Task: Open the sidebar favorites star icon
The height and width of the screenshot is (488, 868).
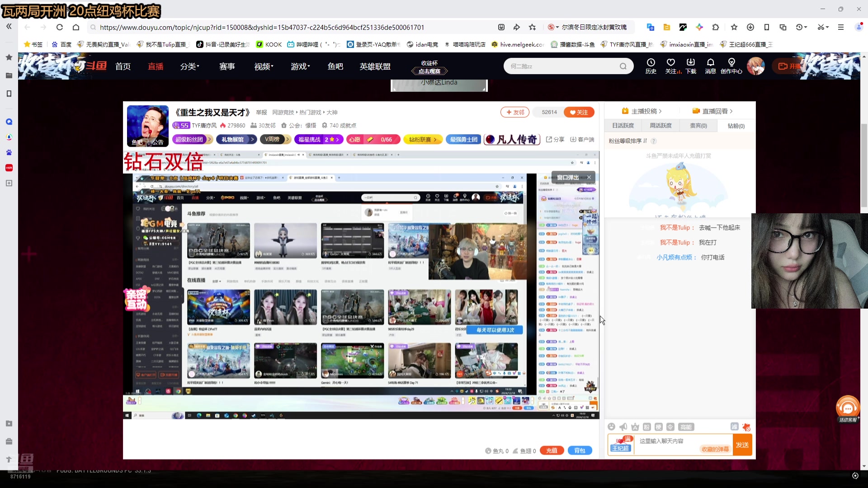Action: pos(9,57)
